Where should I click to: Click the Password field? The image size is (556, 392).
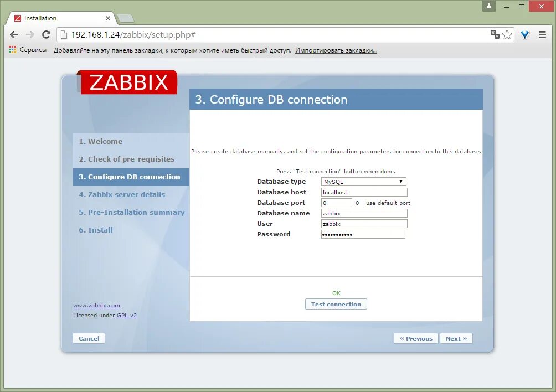[363, 234]
